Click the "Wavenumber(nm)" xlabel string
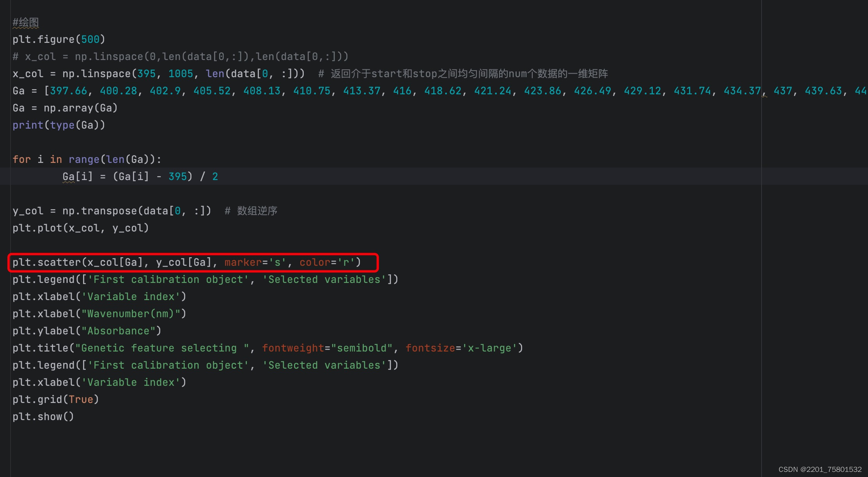Viewport: 868px width, 477px height. [131, 314]
